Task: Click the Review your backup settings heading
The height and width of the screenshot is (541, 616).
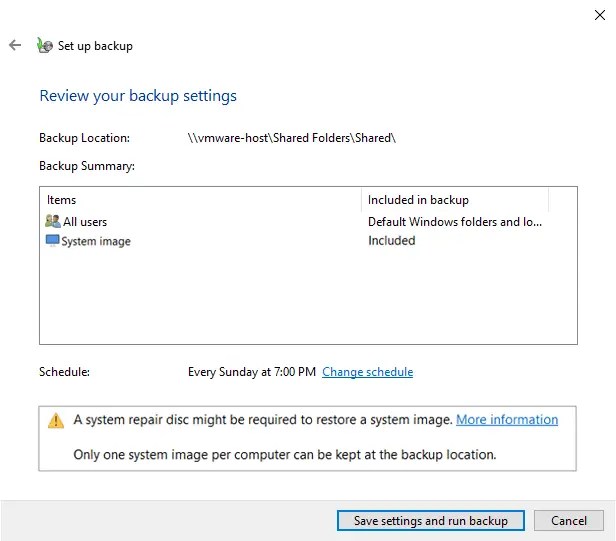Action: pyautogui.click(x=138, y=96)
